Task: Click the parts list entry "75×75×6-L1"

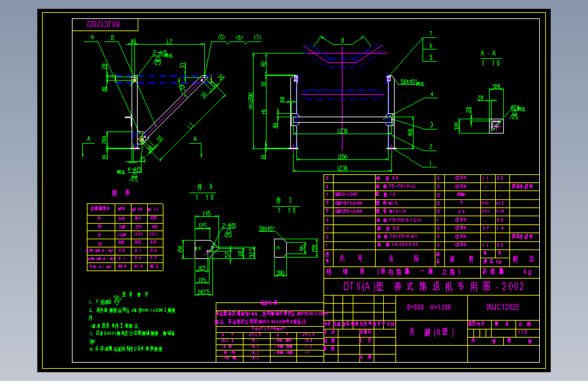Action: [x=401, y=186]
